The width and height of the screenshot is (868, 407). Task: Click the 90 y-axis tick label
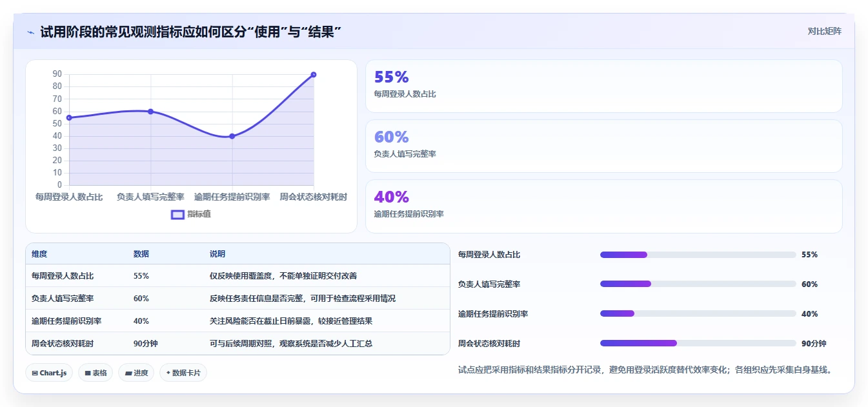point(57,74)
